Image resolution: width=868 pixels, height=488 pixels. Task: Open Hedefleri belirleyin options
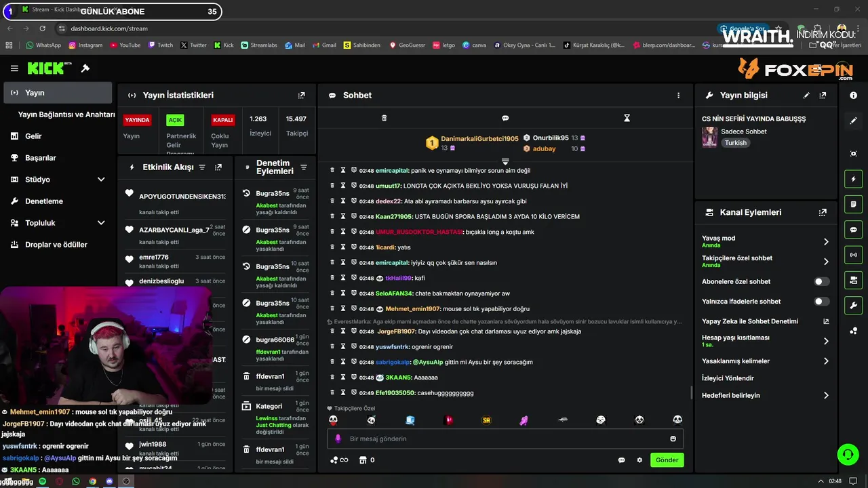click(x=766, y=395)
